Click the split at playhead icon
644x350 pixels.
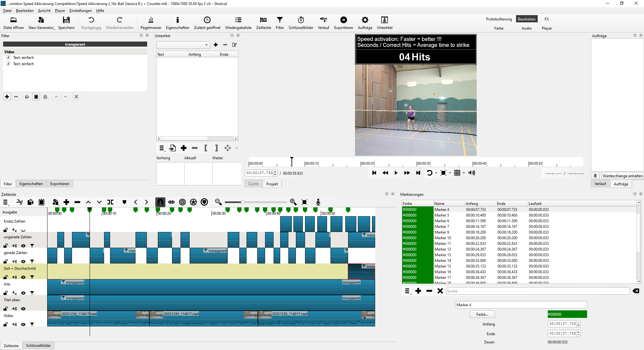coord(110,202)
